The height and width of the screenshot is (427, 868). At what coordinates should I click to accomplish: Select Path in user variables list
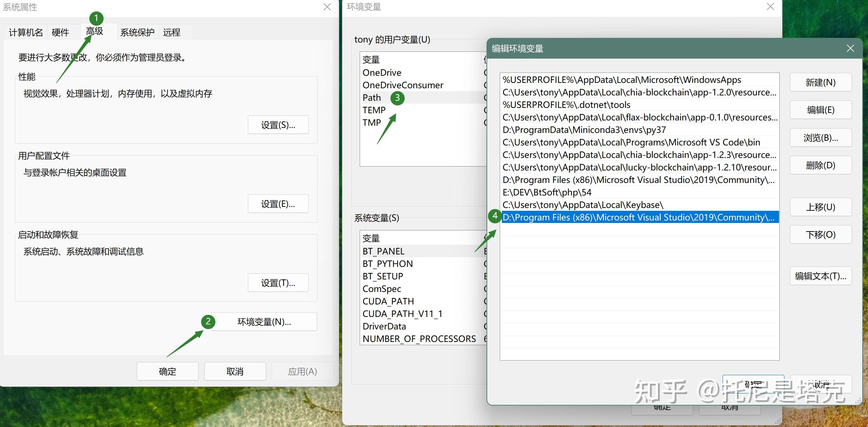[x=372, y=98]
